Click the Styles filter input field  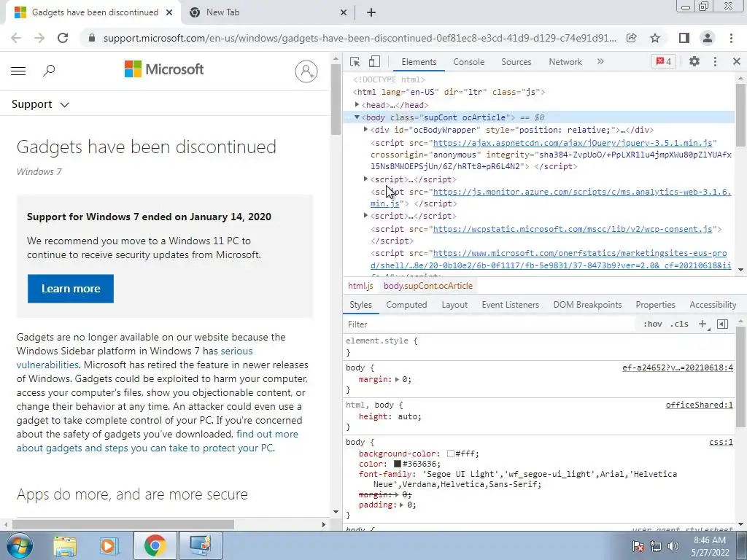tap(491, 324)
